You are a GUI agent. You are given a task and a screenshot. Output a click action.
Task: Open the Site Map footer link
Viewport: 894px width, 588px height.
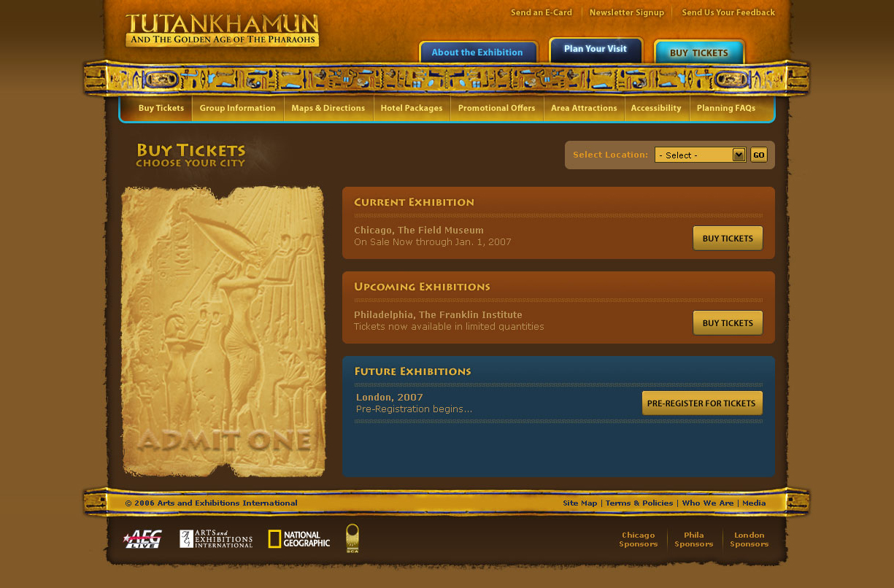580,503
